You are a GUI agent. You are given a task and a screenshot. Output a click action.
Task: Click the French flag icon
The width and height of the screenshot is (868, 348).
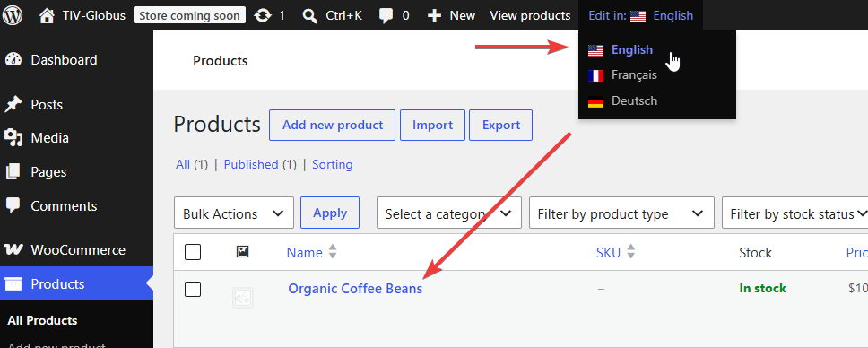(x=595, y=75)
